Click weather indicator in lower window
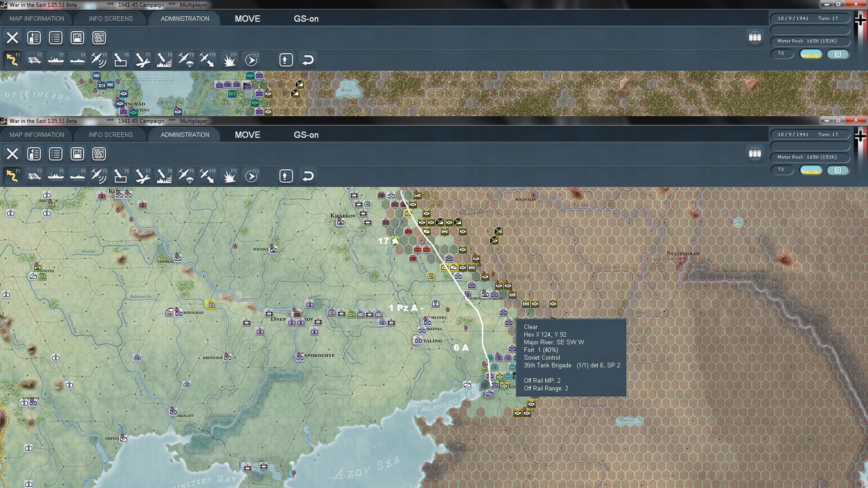 811,170
